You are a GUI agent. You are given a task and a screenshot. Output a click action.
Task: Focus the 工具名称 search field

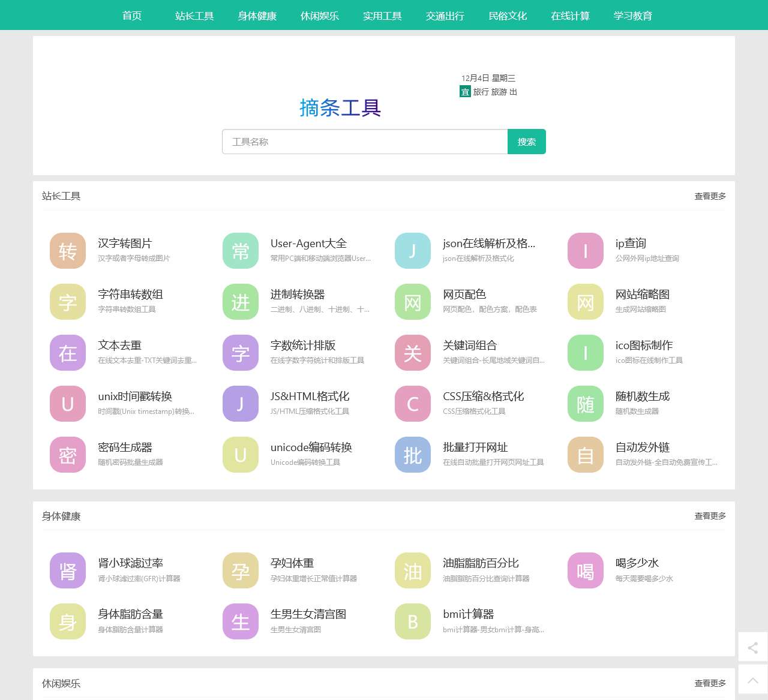click(365, 142)
